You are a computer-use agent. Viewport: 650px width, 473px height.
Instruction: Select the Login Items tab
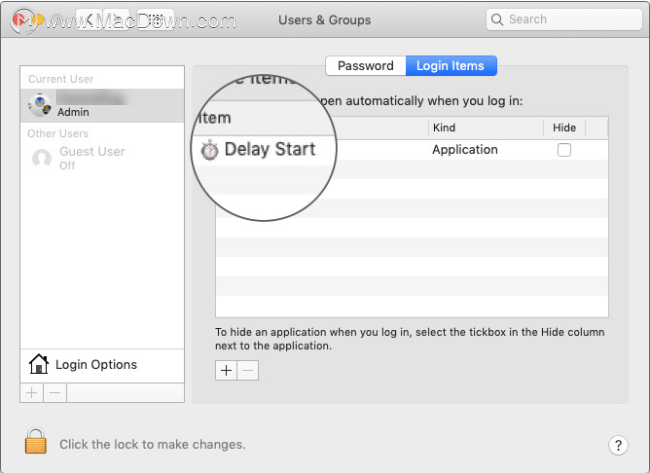click(451, 65)
